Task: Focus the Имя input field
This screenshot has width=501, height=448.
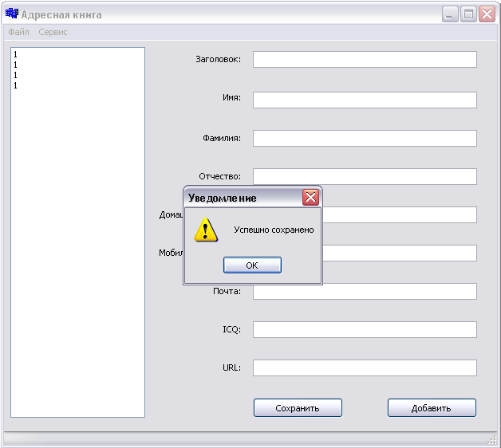Action: tap(365, 100)
